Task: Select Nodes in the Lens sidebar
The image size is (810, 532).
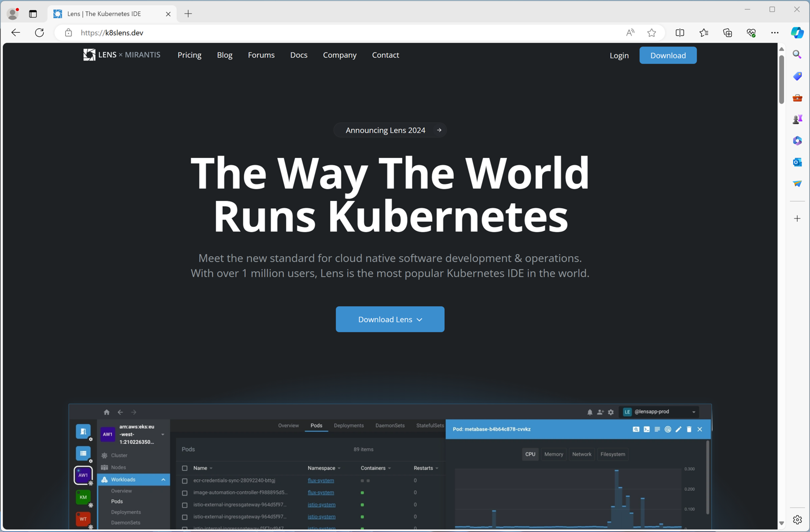Action: pos(118,467)
